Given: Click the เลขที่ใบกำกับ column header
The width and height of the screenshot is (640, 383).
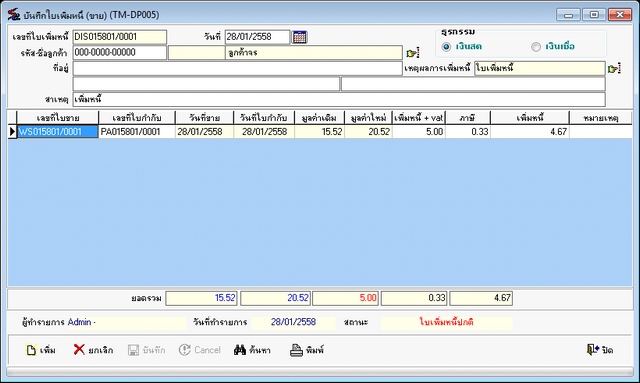Looking at the screenshot, I should coord(137,118).
